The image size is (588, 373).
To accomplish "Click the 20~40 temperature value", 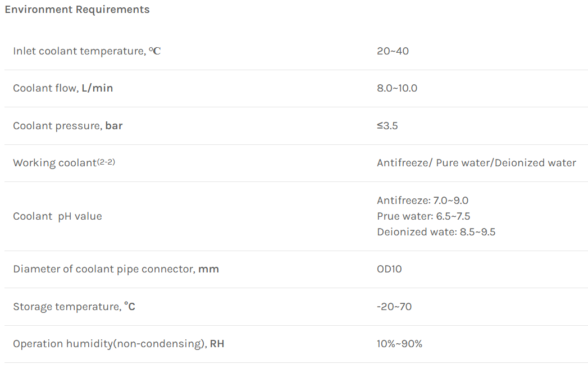I will 393,51.
